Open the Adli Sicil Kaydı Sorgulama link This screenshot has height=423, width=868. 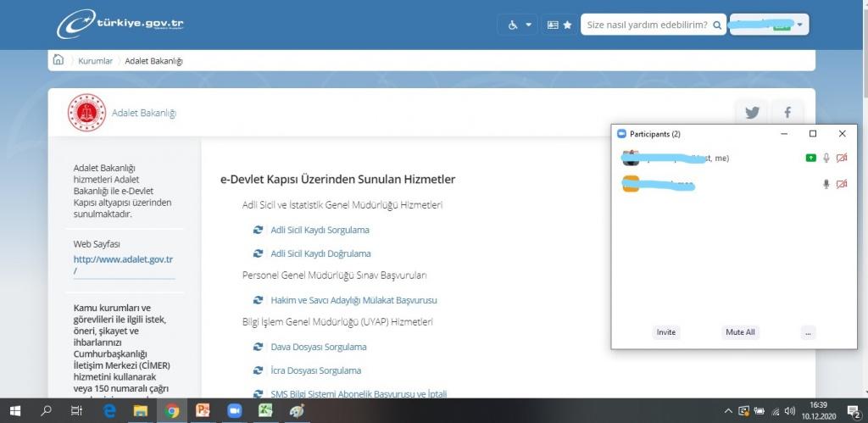pos(320,230)
